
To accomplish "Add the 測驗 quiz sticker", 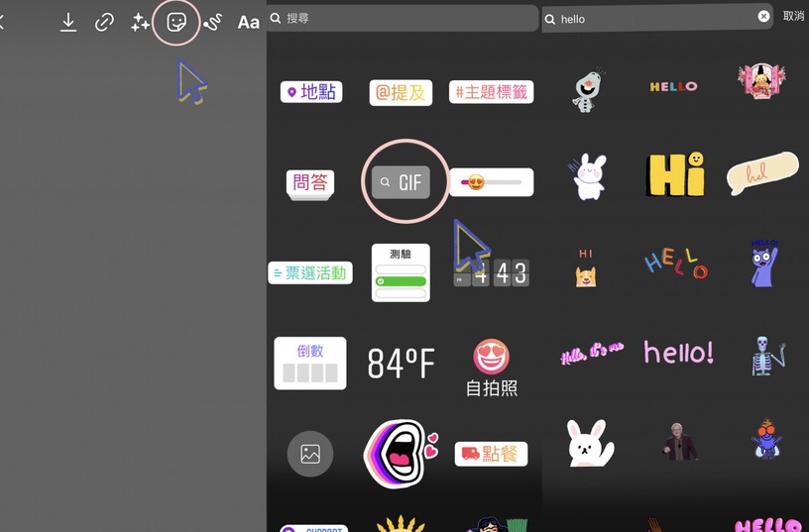I will click(x=401, y=272).
